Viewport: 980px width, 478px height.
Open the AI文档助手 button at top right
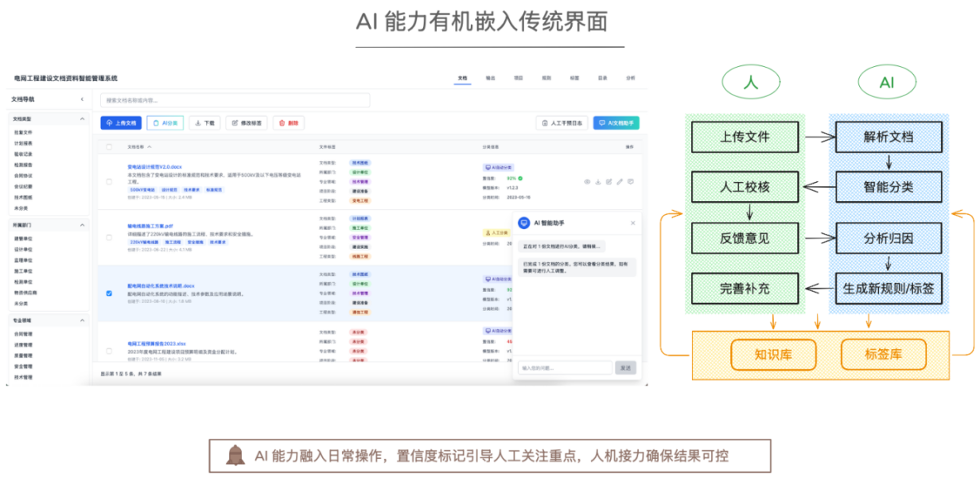(616, 123)
